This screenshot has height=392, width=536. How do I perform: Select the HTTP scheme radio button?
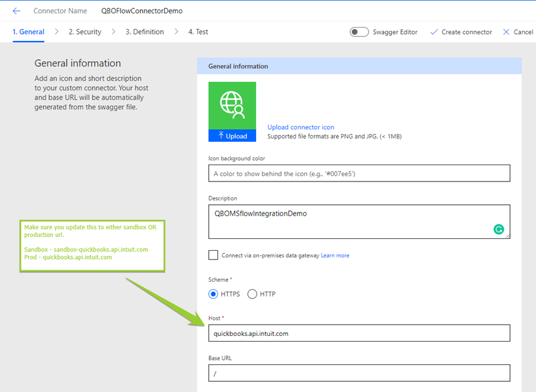(x=252, y=294)
